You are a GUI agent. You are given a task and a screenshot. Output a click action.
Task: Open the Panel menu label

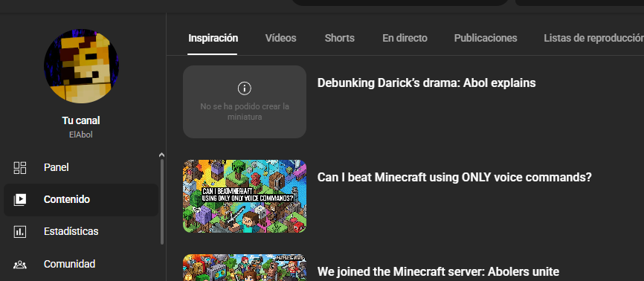point(57,167)
